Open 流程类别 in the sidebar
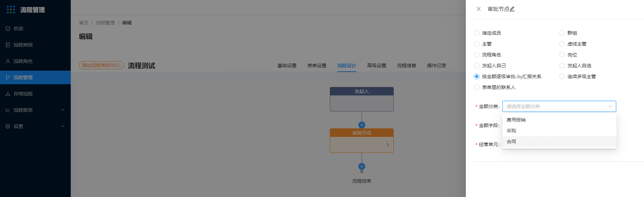This screenshot has height=197, width=644. point(35,45)
